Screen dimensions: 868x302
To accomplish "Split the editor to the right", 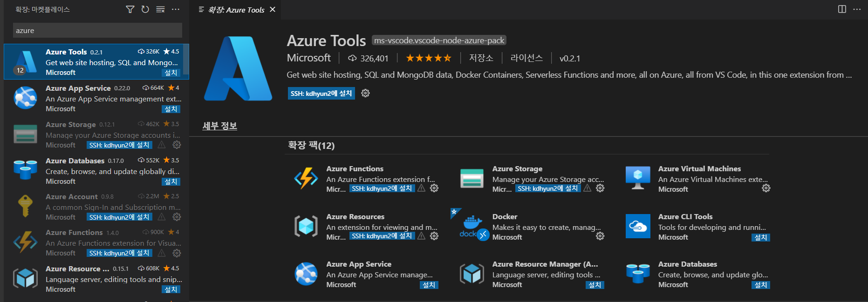I will click(842, 9).
